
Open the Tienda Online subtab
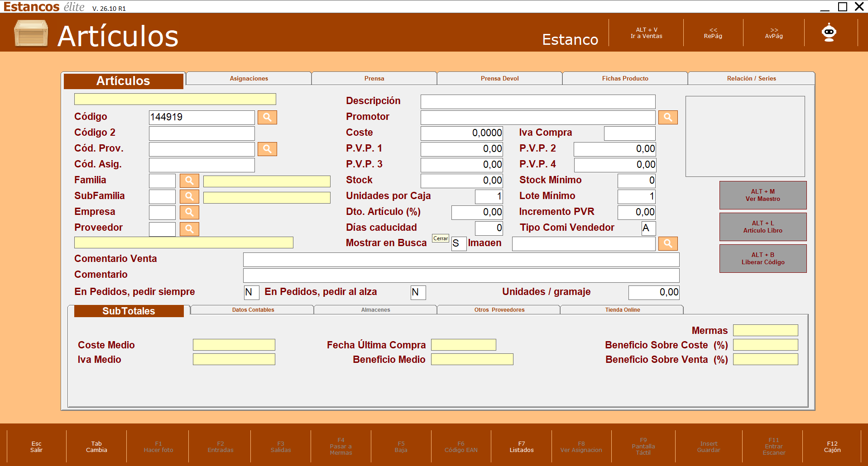(x=622, y=310)
